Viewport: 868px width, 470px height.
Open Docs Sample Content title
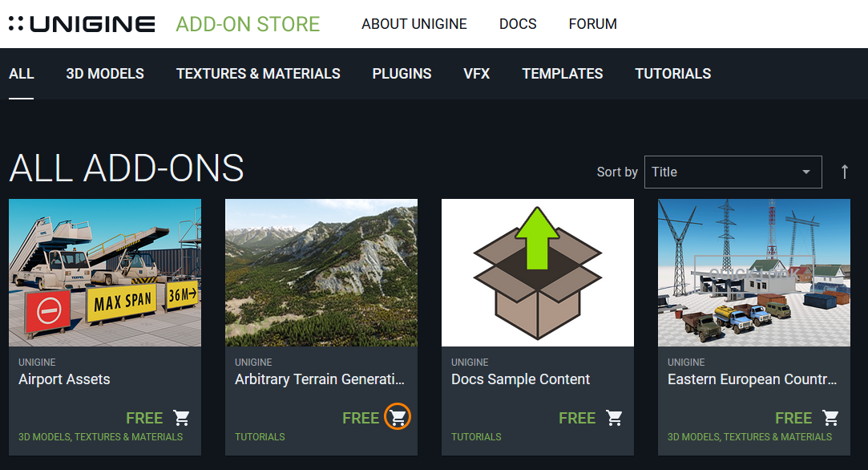click(520, 379)
